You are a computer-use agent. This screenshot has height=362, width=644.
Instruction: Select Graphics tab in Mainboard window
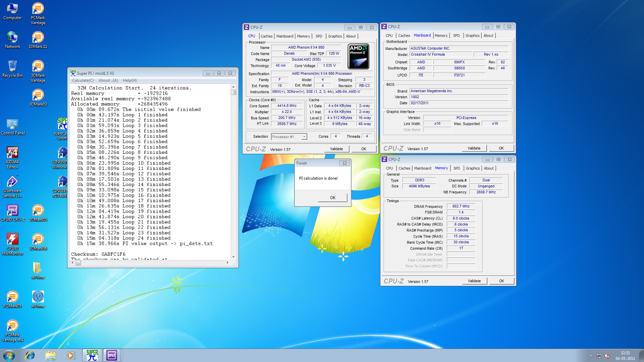(x=473, y=35)
